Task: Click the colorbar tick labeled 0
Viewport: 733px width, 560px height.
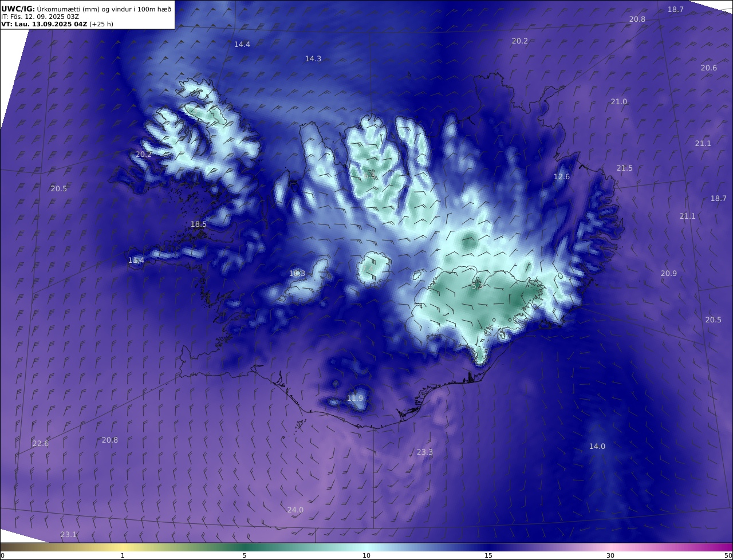Action: pos(2,555)
